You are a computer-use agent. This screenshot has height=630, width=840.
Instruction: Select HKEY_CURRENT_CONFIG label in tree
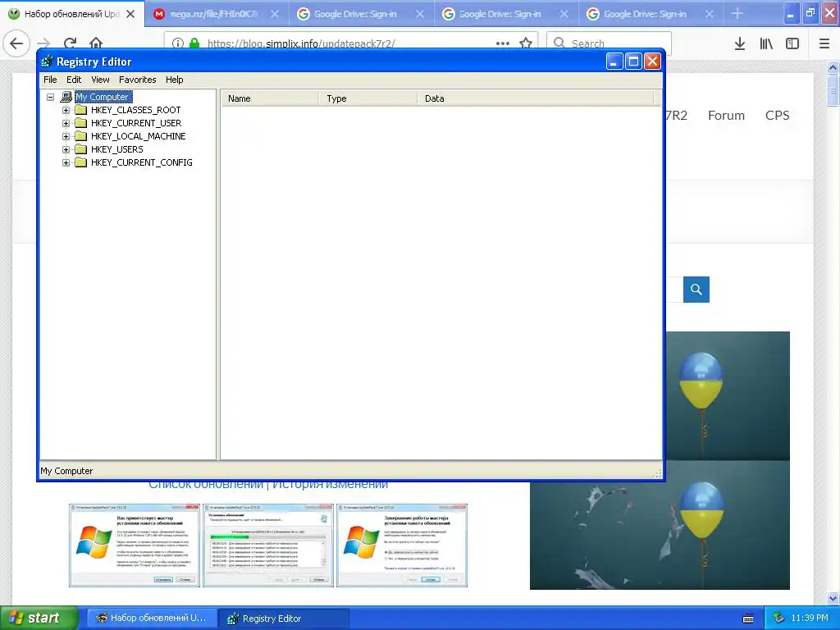click(x=141, y=162)
